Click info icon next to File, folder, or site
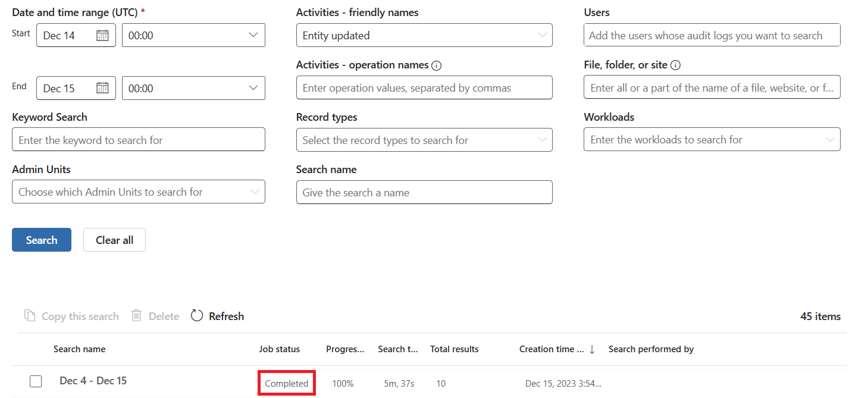Screen dimensions: 868x398 [675, 65]
